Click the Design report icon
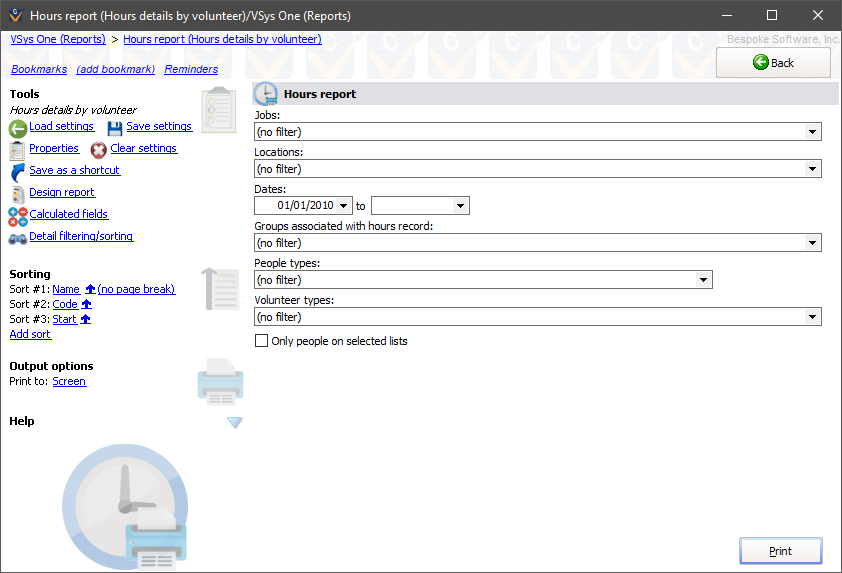842x573 pixels. (18, 193)
